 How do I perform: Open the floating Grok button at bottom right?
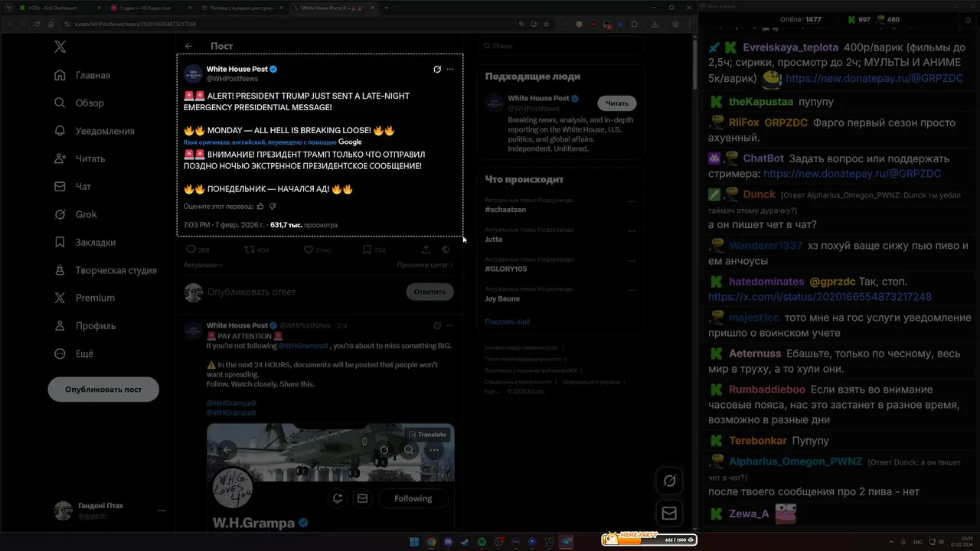click(670, 481)
